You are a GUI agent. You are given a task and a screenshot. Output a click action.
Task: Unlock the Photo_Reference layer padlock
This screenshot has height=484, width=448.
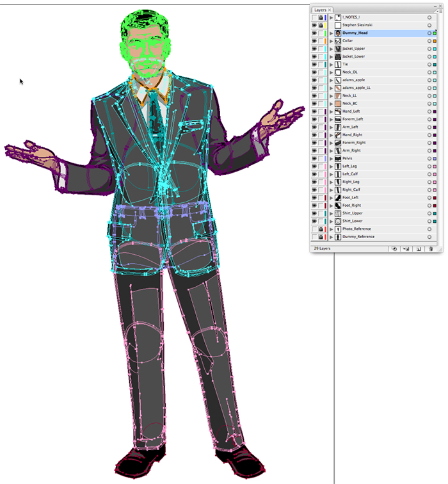[321, 229]
